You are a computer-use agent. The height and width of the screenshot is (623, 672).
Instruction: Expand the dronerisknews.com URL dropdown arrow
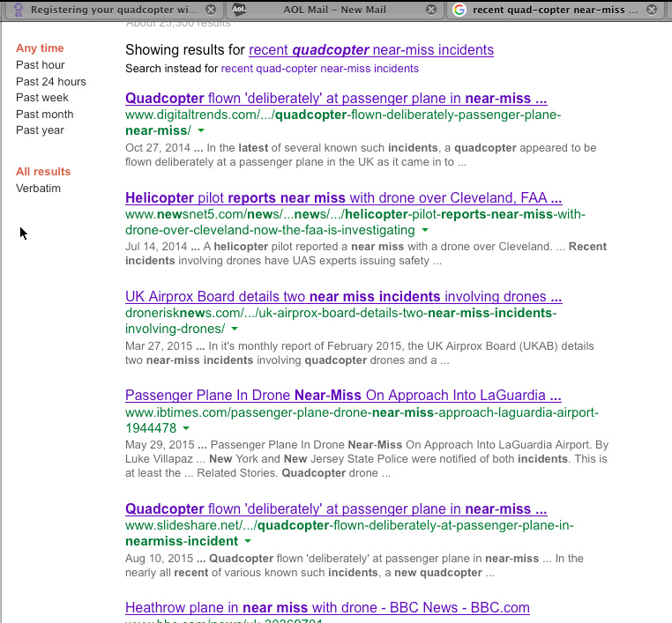(235, 329)
